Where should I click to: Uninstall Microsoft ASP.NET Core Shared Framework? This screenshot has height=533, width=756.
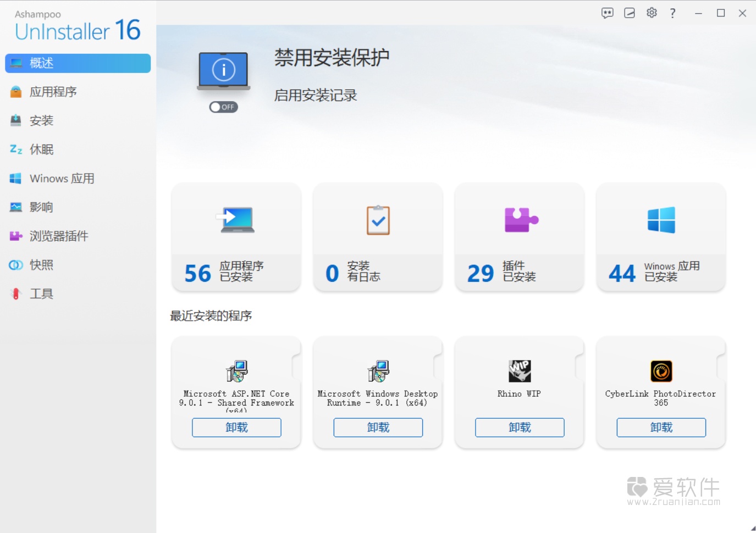[x=236, y=427]
